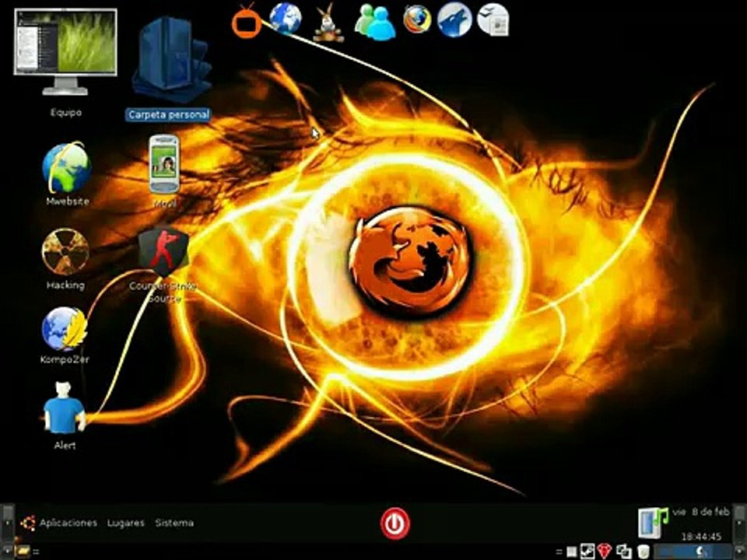Open the Alert desktop icon

[64, 408]
